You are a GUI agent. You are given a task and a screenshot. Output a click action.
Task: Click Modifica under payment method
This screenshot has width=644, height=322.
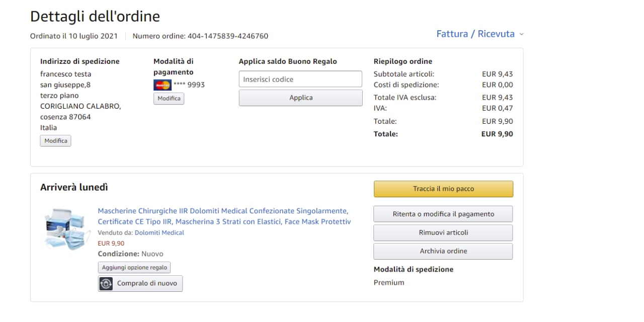click(169, 99)
